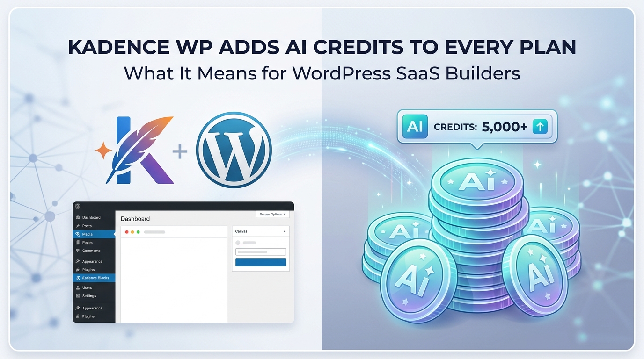Image resolution: width=644 pixels, height=359 pixels.
Task: Collapse the Canvas widget with its arrow
Action: coord(285,231)
